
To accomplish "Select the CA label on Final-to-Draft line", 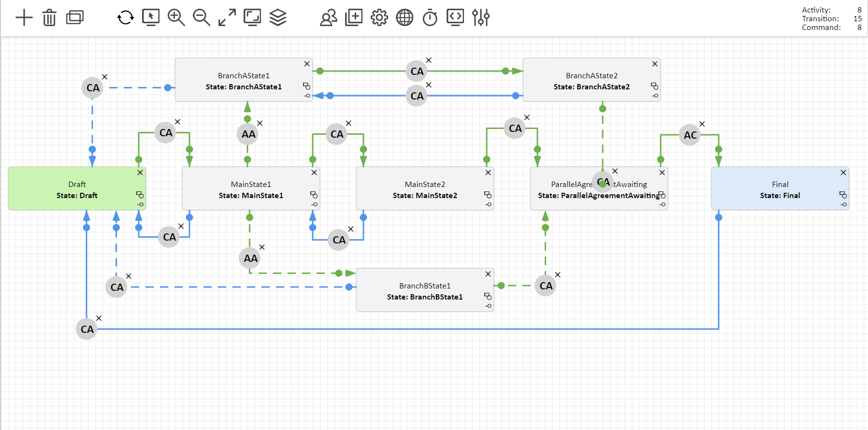I will click(87, 330).
